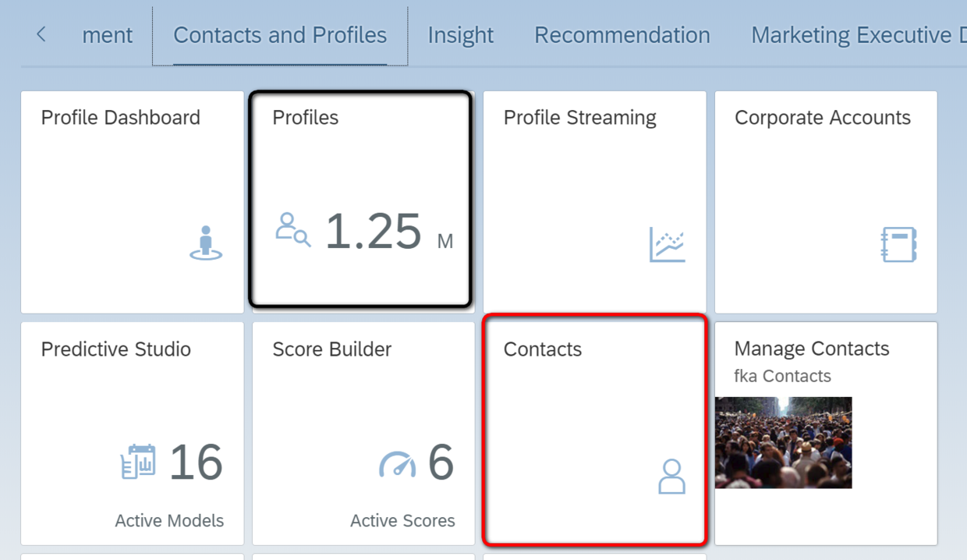Switch to Contacts and Profiles tab
The height and width of the screenshot is (560, 967).
tap(280, 36)
